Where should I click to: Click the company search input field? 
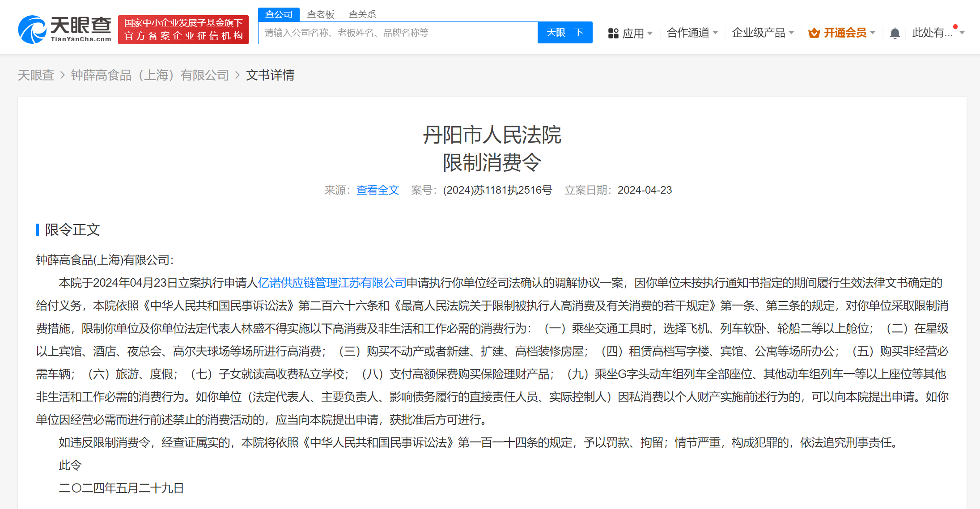(x=397, y=32)
